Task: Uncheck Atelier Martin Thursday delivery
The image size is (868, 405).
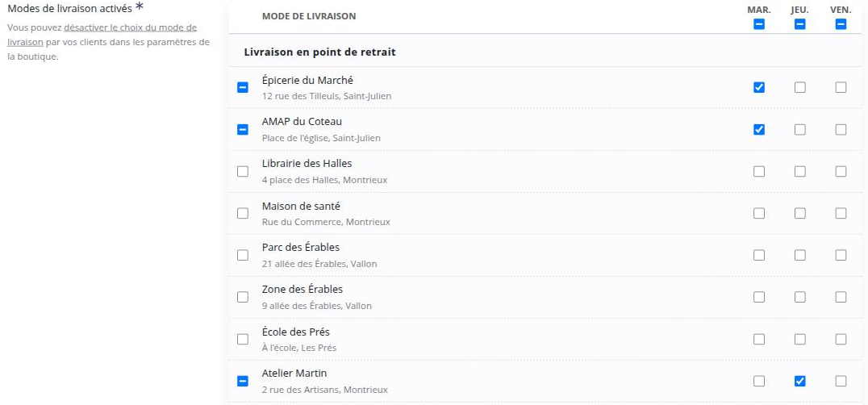Action: pos(800,382)
